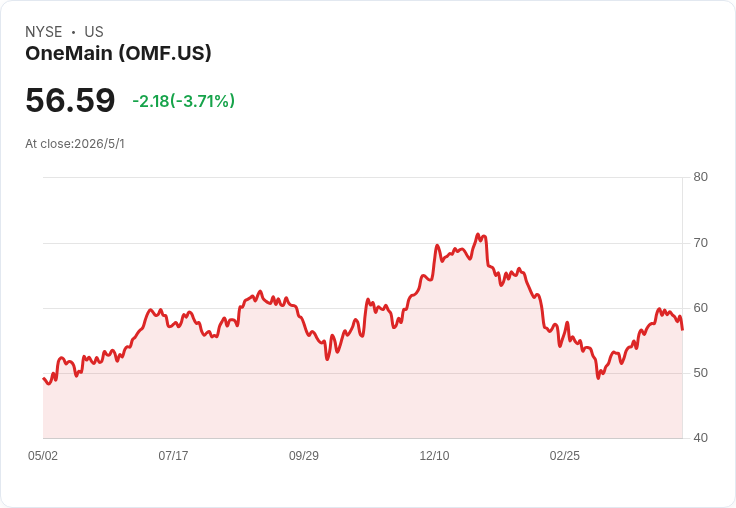
Task: Click the 02/25 date axis label
Action: pyautogui.click(x=565, y=456)
